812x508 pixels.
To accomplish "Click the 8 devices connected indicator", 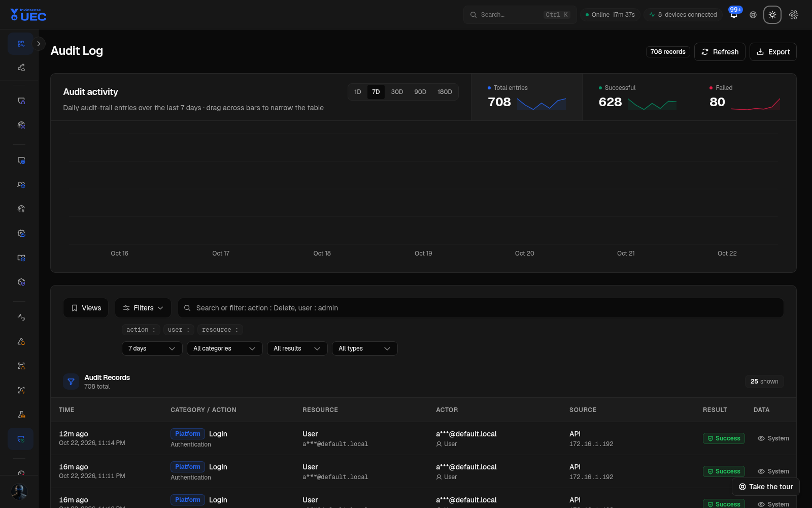I will pos(683,15).
